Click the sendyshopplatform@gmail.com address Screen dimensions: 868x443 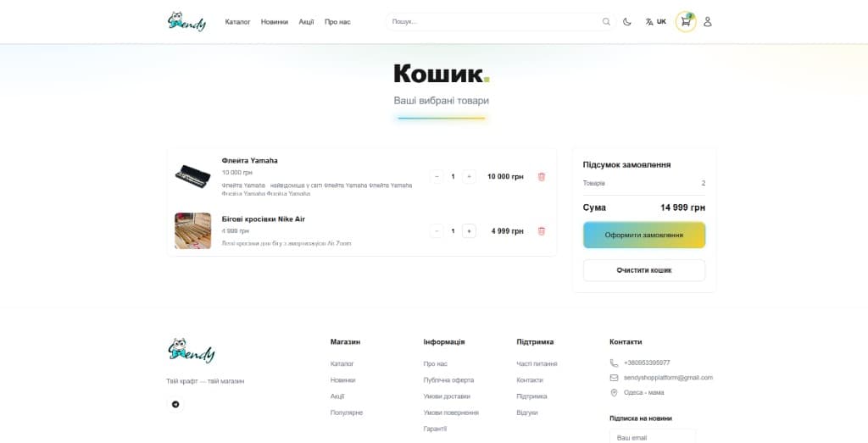tap(668, 378)
